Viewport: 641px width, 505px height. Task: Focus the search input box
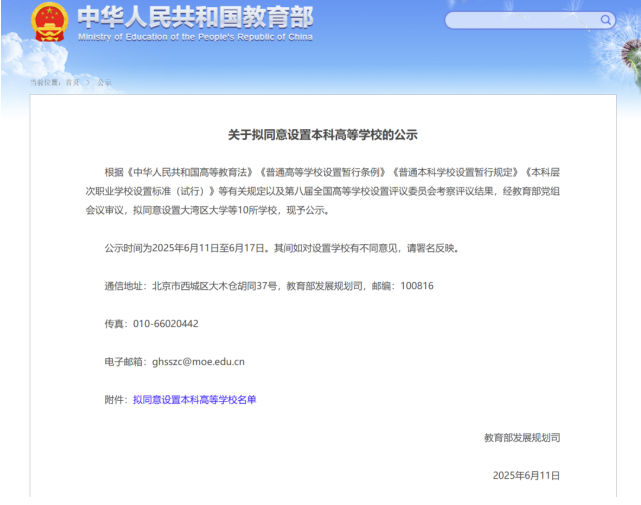(520, 20)
